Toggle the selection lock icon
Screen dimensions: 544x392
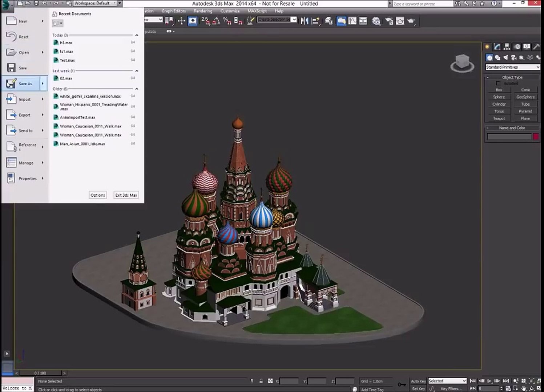pyautogui.click(x=261, y=381)
